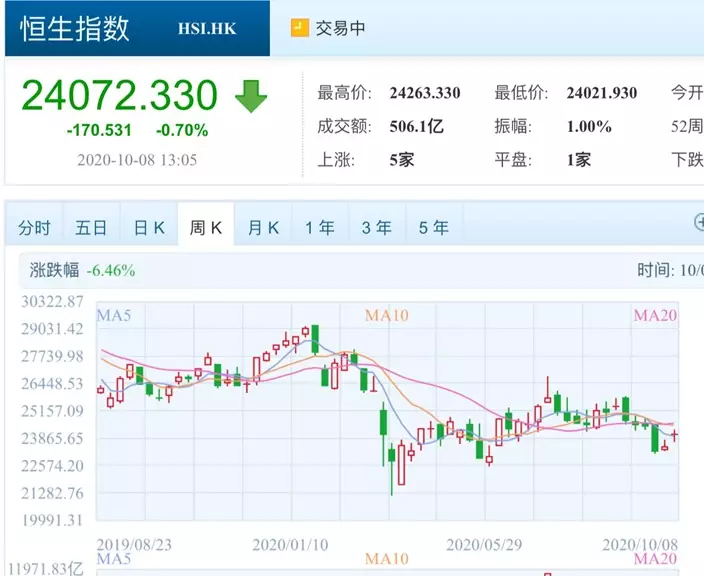Show the 3年 three-year chart
The image size is (704, 576).
(377, 228)
